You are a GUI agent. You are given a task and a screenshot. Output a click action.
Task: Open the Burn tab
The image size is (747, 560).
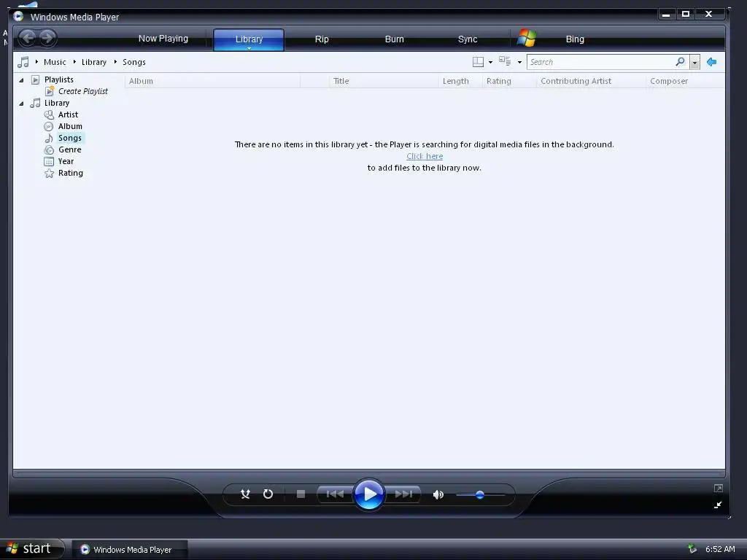(394, 39)
